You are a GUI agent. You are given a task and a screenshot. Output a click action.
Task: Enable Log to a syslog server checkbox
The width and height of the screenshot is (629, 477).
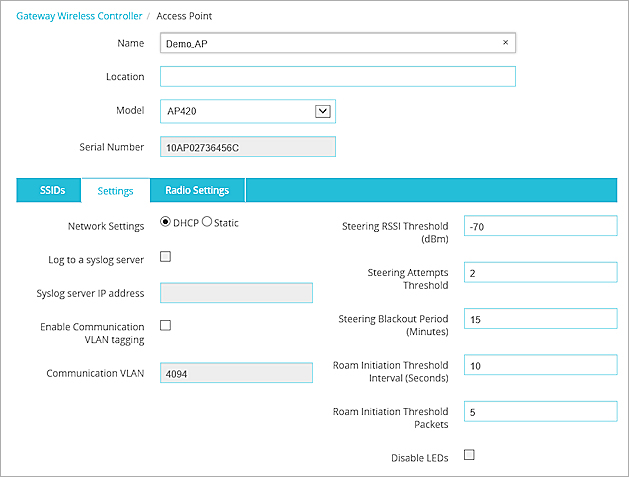tap(166, 257)
